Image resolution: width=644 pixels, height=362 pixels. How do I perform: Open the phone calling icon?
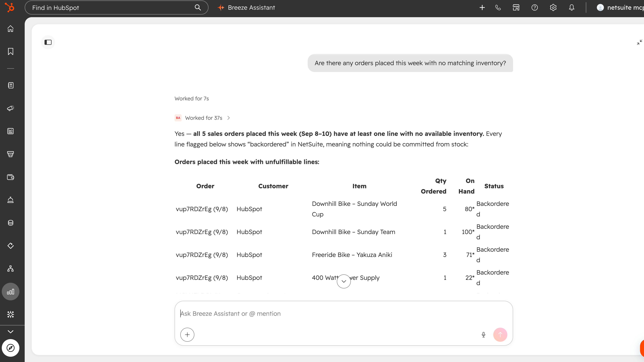[498, 7]
